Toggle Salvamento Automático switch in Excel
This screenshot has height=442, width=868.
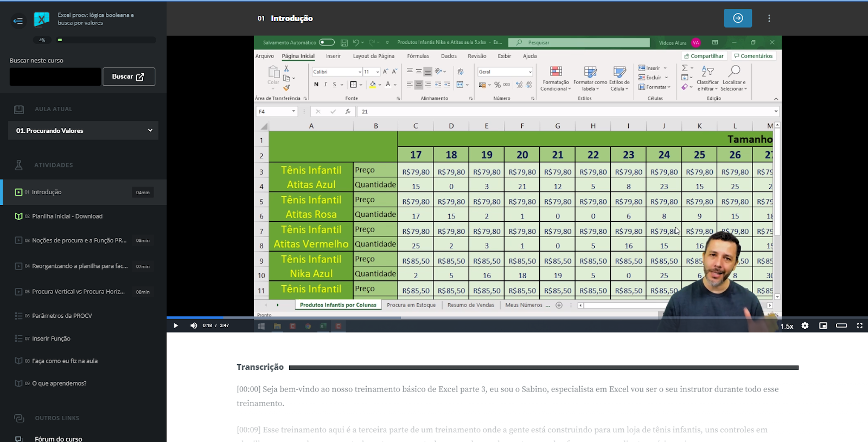click(x=327, y=42)
